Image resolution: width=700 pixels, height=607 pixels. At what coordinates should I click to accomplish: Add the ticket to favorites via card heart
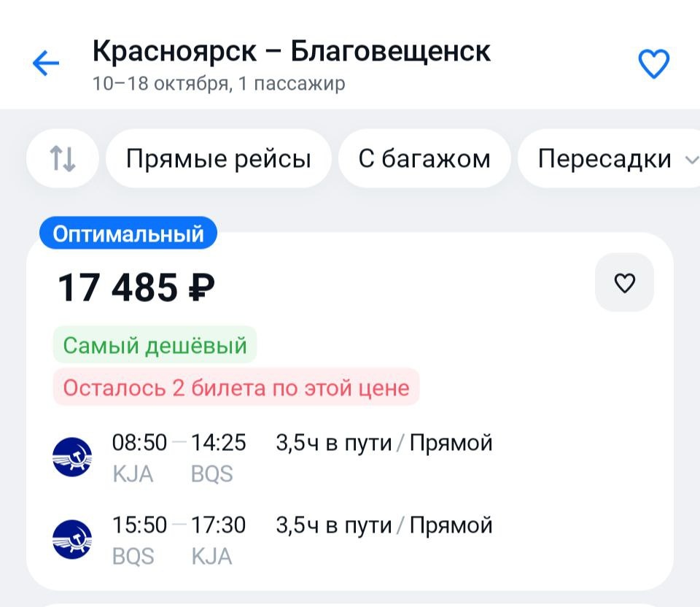(x=624, y=282)
